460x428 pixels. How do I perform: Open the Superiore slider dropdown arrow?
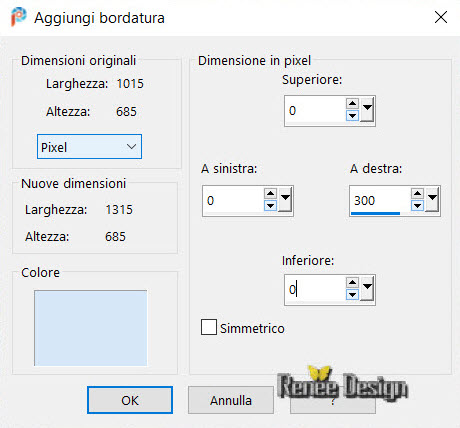pos(367,109)
